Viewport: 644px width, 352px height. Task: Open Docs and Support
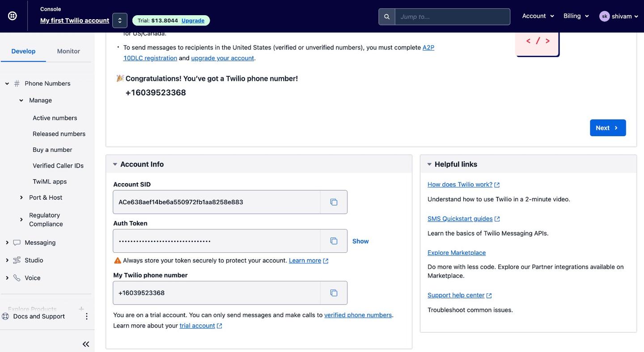coord(39,316)
